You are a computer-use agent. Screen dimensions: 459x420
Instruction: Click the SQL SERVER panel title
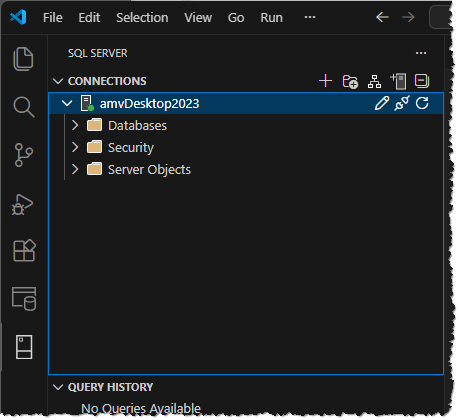pos(98,53)
